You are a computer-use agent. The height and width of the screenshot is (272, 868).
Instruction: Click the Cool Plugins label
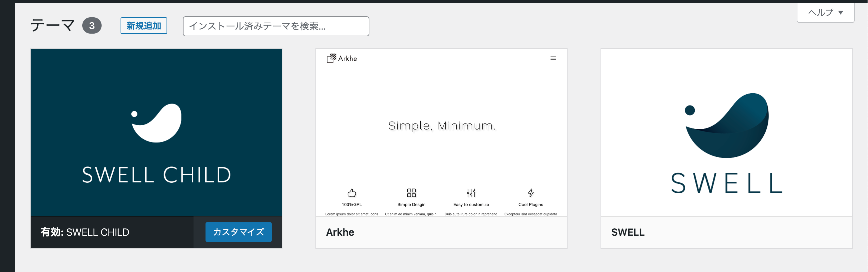tap(531, 205)
